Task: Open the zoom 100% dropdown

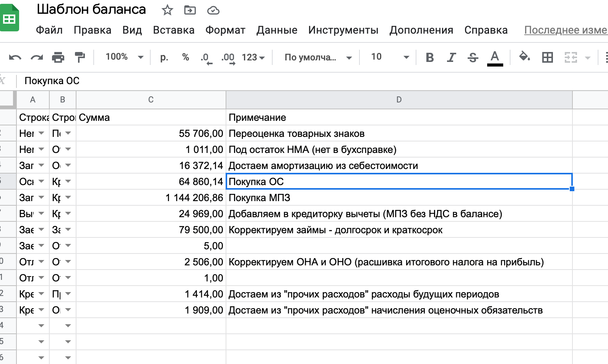Action: [x=124, y=57]
